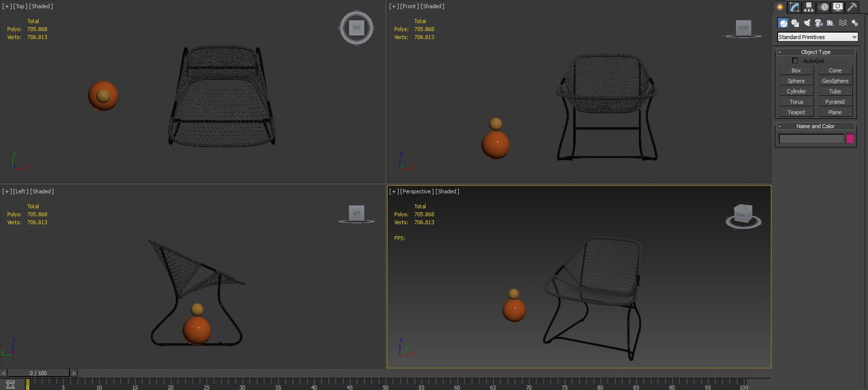Image resolution: width=868 pixels, height=390 pixels.
Task: Open the [Perspective] view label menu
Action: [x=417, y=191]
